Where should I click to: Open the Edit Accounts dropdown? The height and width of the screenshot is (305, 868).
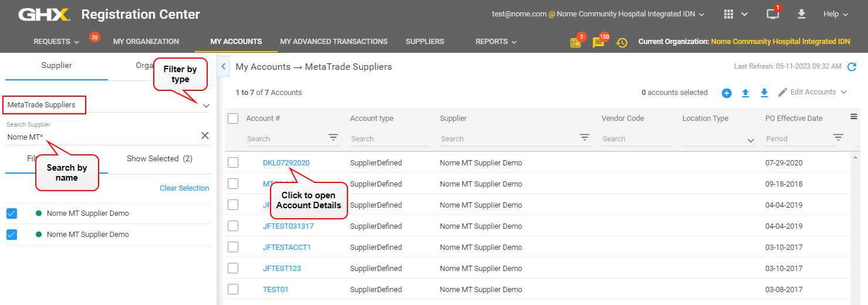pyautogui.click(x=813, y=92)
